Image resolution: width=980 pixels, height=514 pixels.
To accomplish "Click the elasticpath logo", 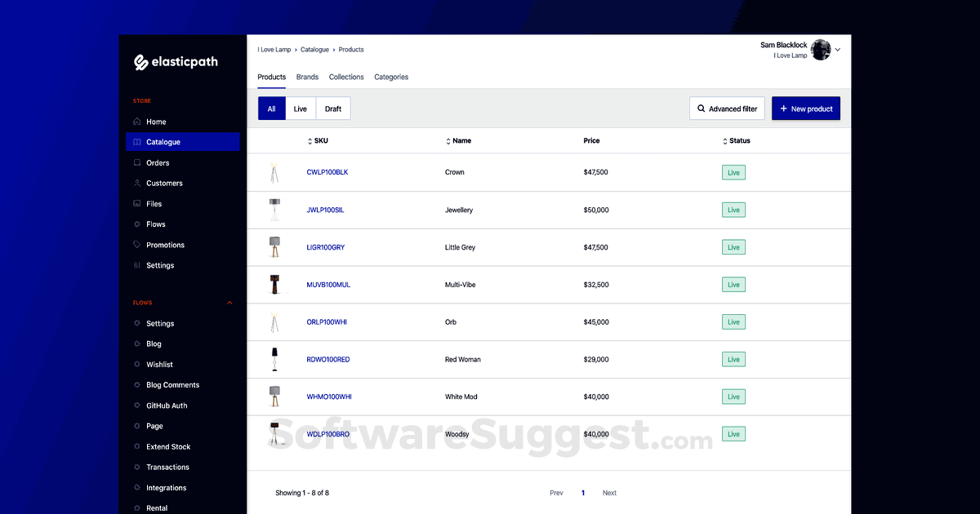I will (x=176, y=61).
